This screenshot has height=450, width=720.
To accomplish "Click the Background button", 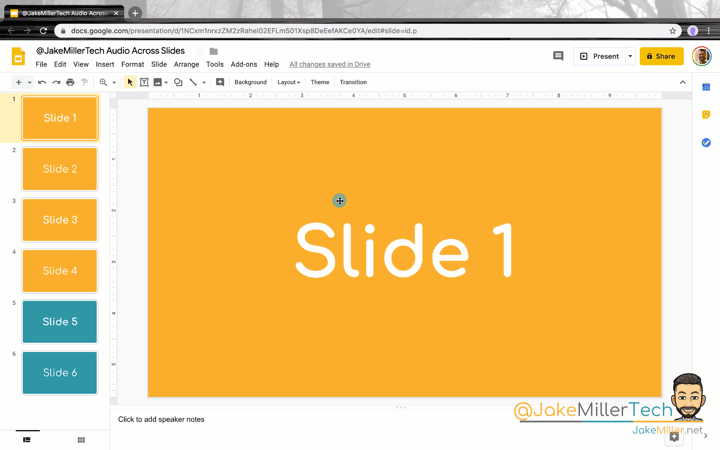I will 250,82.
